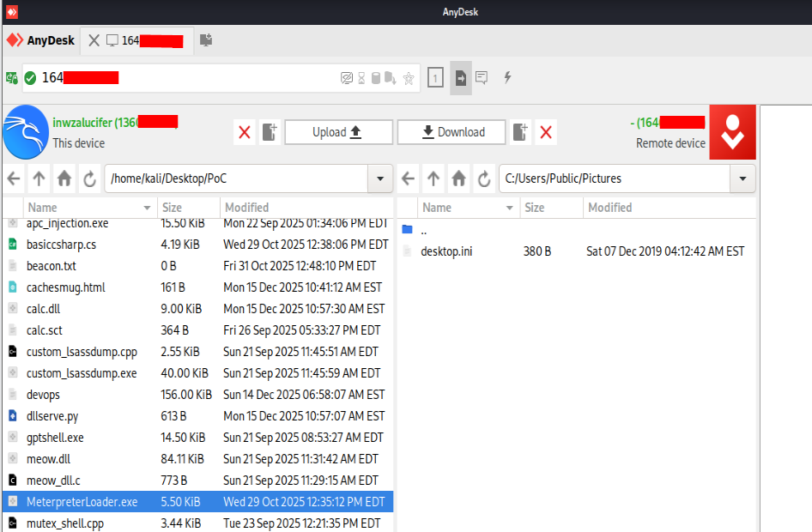Sort local files by Modified column
Viewport: 812px width, 532px height.
306,208
